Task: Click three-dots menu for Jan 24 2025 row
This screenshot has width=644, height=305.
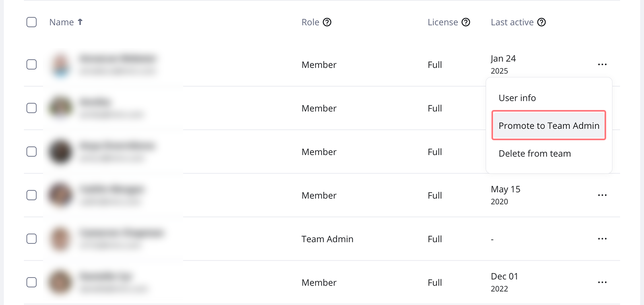Action: pyautogui.click(x=602, y=64)
